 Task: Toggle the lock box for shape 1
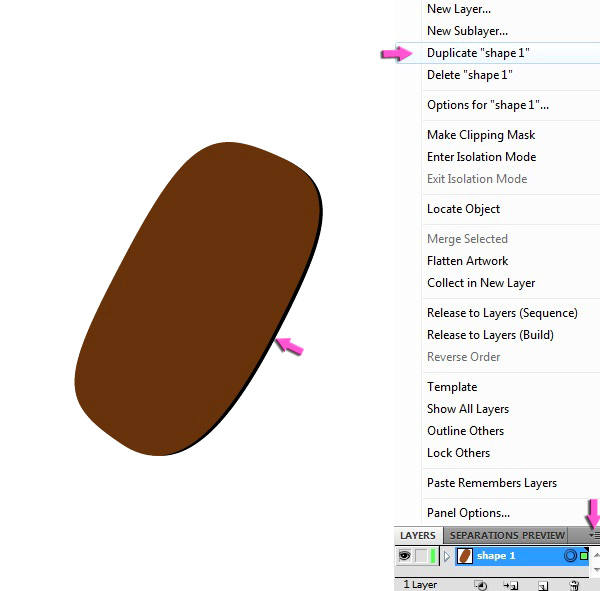pyautogui.click(x=421, y=556)
